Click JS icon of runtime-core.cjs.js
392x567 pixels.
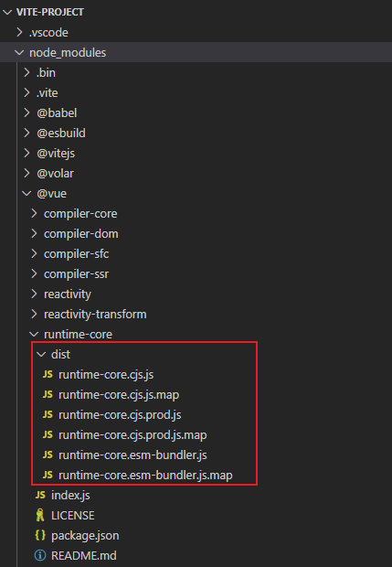pos(48,374)
